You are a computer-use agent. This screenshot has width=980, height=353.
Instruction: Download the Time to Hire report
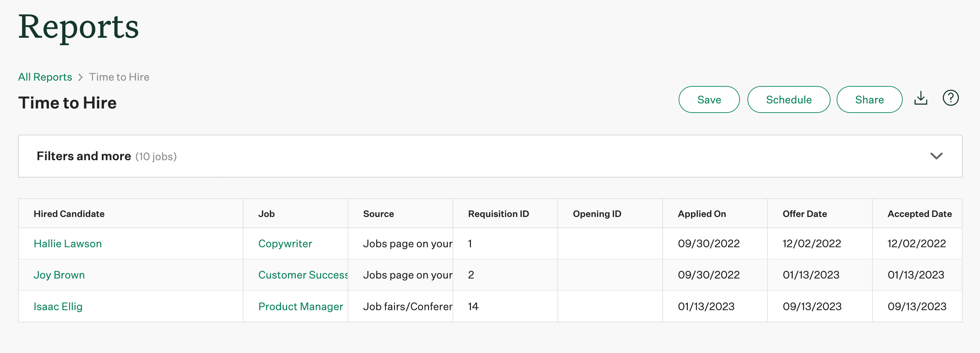921,98
